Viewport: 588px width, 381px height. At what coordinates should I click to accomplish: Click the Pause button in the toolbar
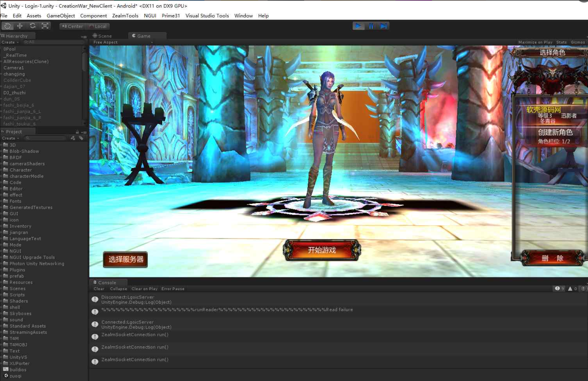pyautogui.click(x=371, y=26)
